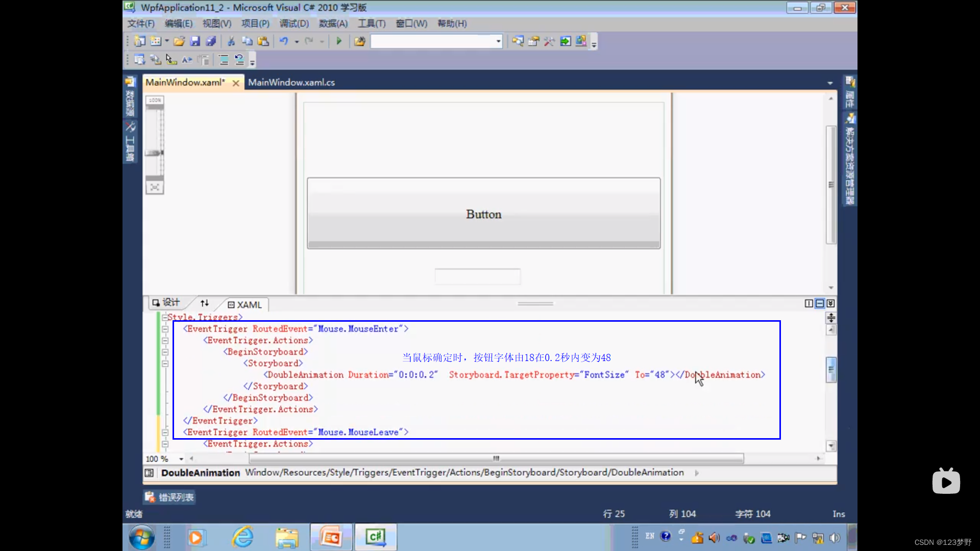Screen dimensions: 980x551
Task: Save the current file with the floppy icon
Action: point(195,41)
